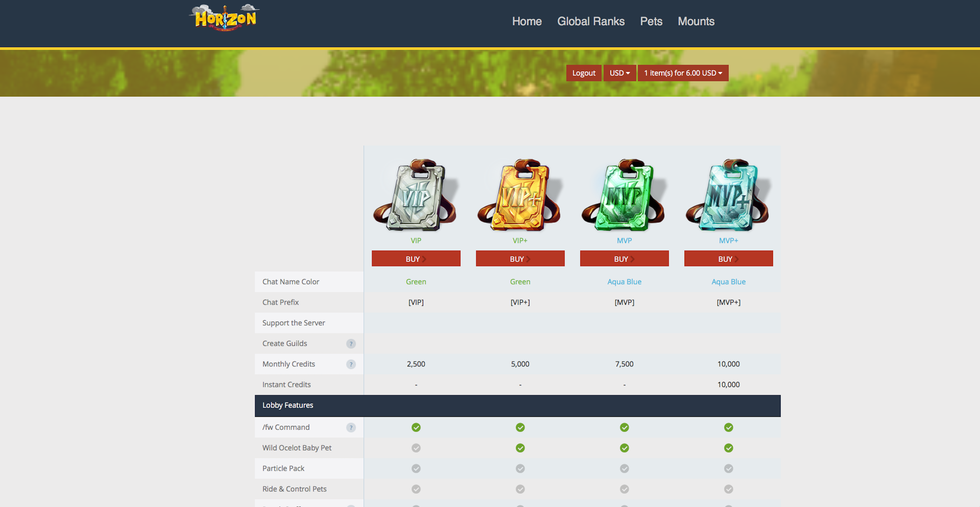Click the [MVP] chat prefix cell

[x=624, y=302]
